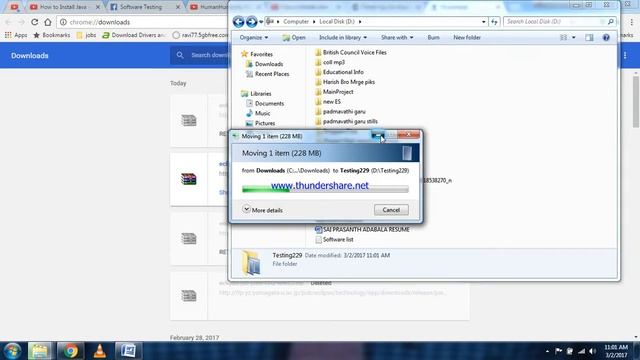Expand More details in the Moving dialog
Image resolution: width=640 pixels, height=360 pixels.
[x=262, y=210]
